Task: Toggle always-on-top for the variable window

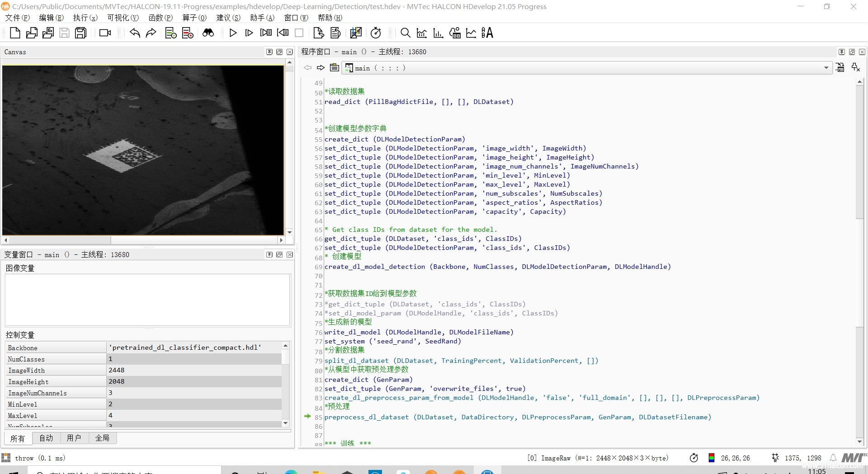Action: (x=269, y=255)
